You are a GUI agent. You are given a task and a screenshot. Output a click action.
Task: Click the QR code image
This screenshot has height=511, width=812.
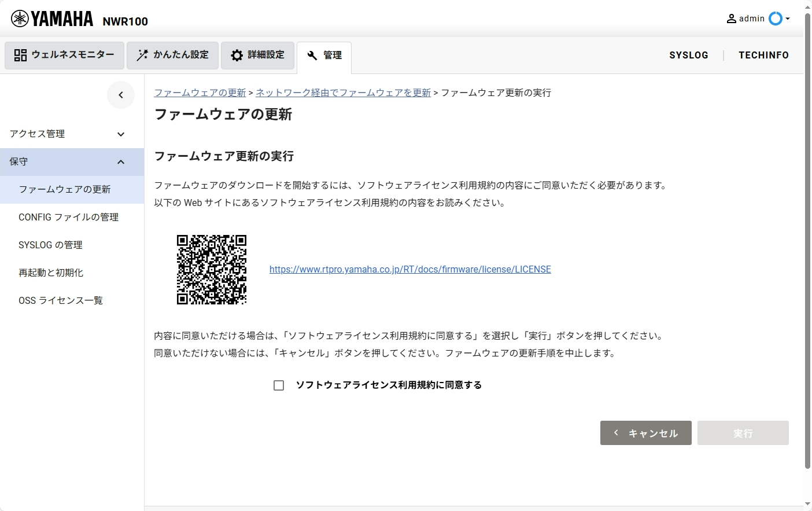click(x=212, y=270)
